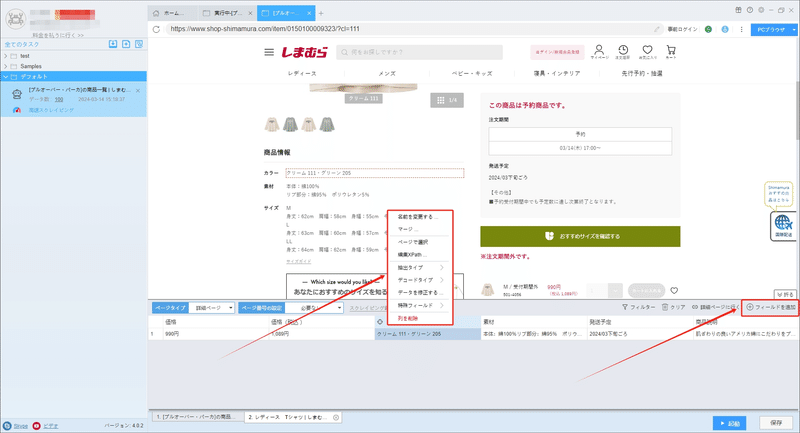
Task: Click the gift icon in title bar
Action: [738, 10]
